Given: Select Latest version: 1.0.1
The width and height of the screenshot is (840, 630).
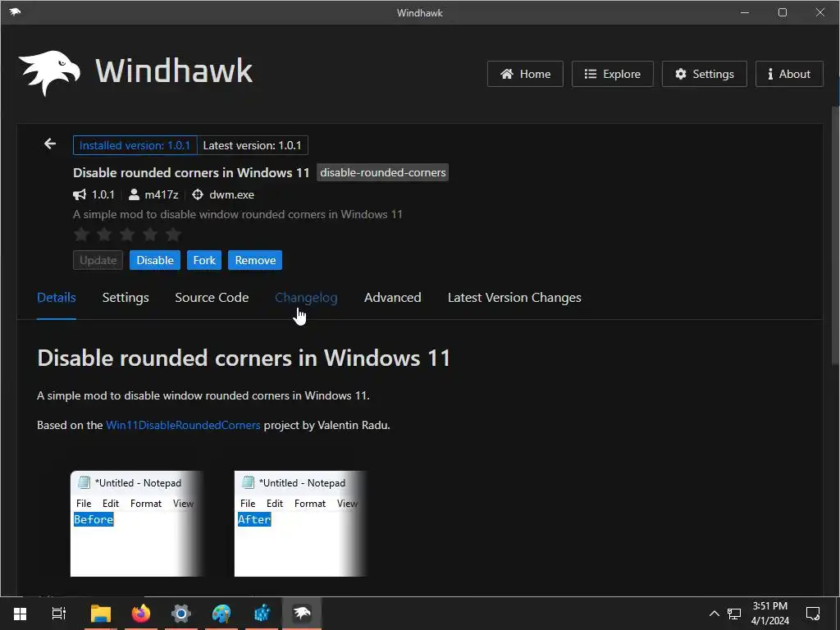Looking at the screenshot, I should click(253, 145).
